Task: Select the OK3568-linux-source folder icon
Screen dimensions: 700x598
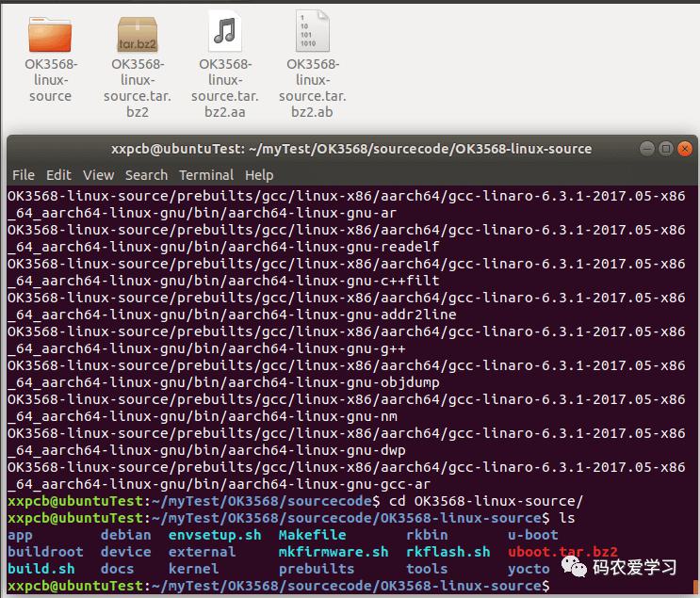Action: click(x=50, y=34)
